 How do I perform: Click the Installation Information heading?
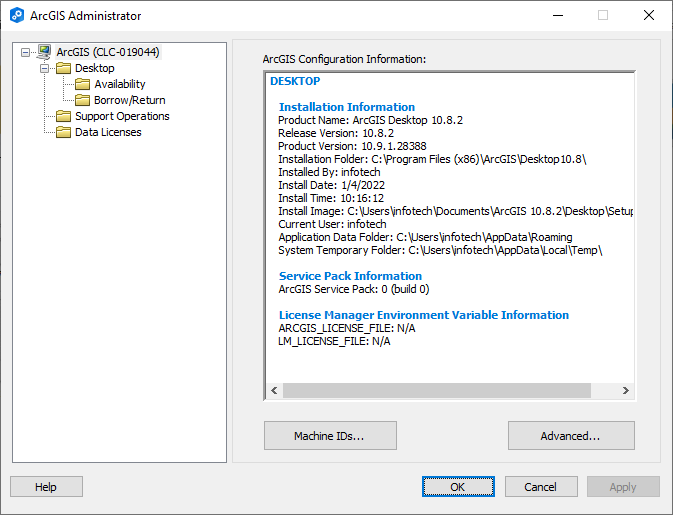[x=347, y=107]
